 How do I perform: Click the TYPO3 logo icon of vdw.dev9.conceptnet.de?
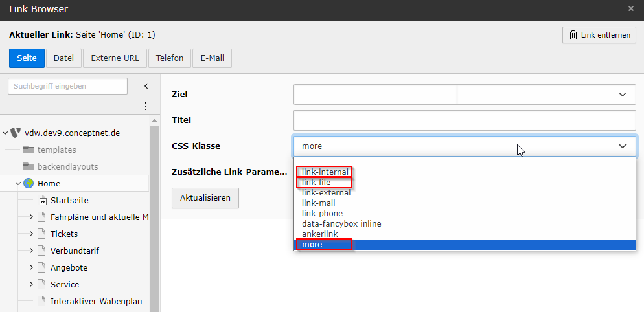[x=15, y=133]
